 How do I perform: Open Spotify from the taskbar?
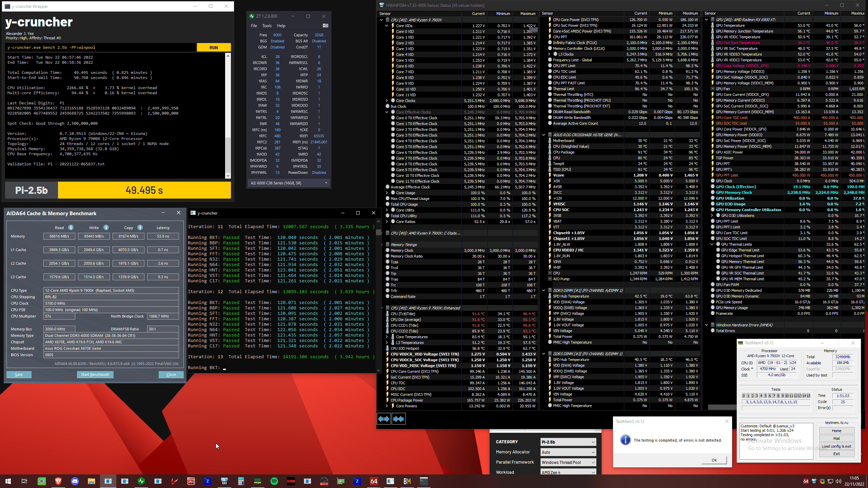click(274, 481)
